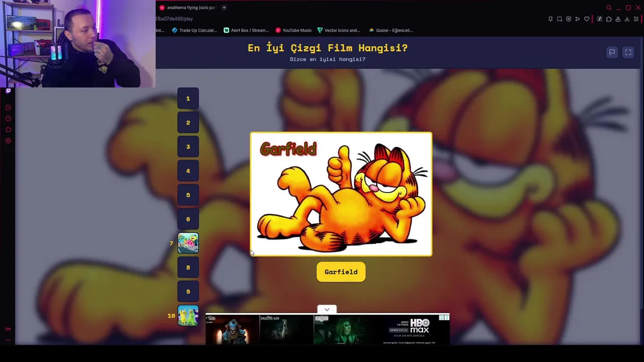Toggle fullscreen mode for the quiz
This screenshot has width=644, height=362.
[x=628, y=52]
